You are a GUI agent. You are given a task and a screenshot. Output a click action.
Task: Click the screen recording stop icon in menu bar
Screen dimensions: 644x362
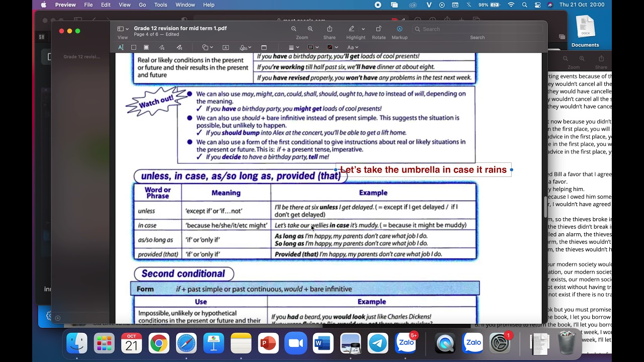pyautogui.click(x=378, y=5)
